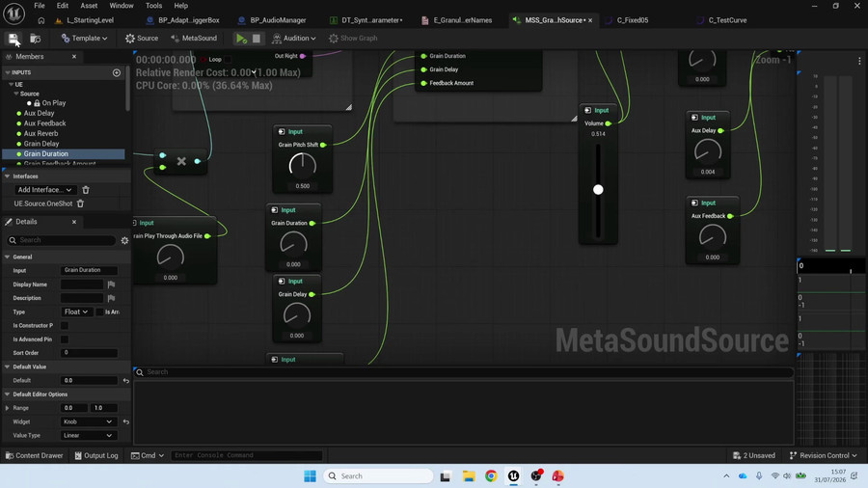
Task: Open Chrome from the taskbar
Action: click(x=491, y=476)
